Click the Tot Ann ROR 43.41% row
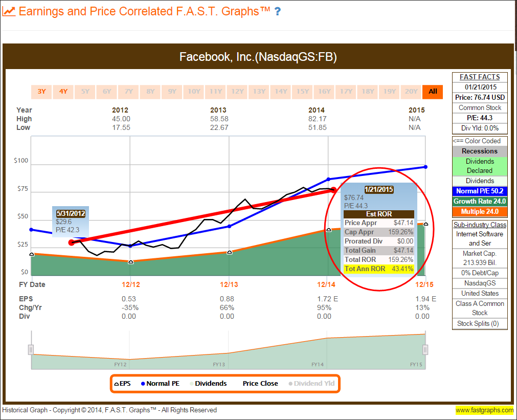This screenshot has height=420, width=517. (x=379, y=269)
